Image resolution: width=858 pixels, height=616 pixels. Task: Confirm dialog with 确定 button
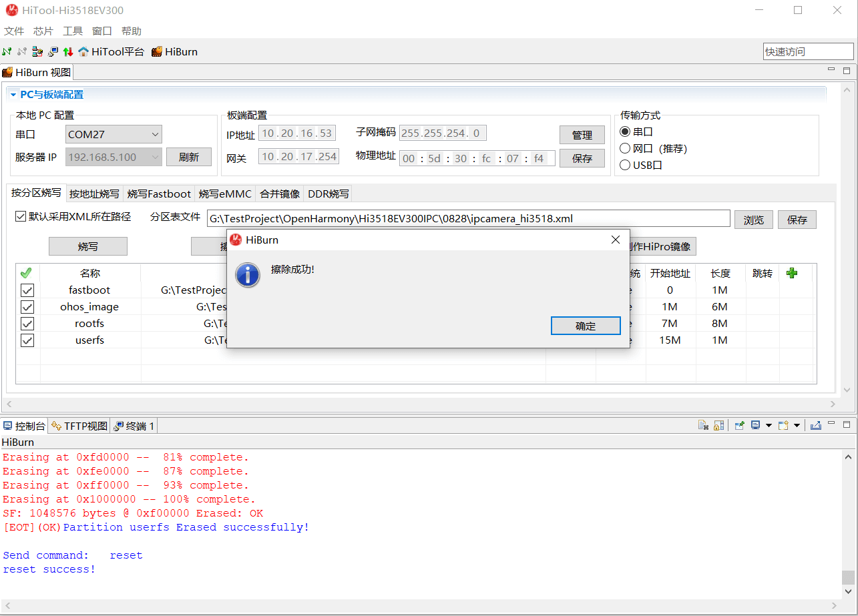[586, 326]
